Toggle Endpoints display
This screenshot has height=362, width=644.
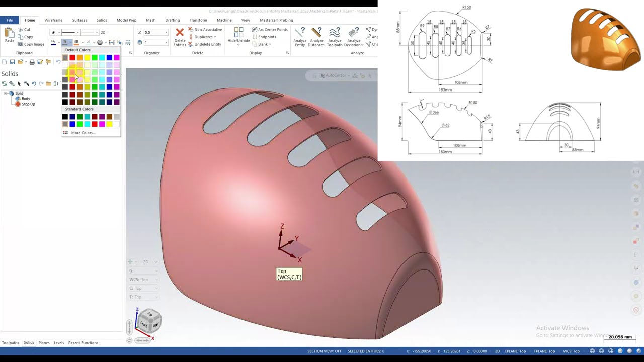click(264, 37)
